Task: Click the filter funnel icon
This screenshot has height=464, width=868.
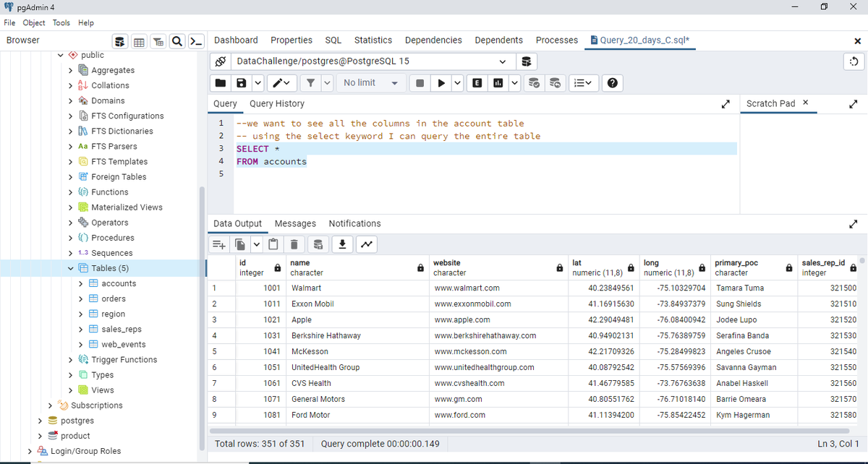Action: tap(310, 83)
